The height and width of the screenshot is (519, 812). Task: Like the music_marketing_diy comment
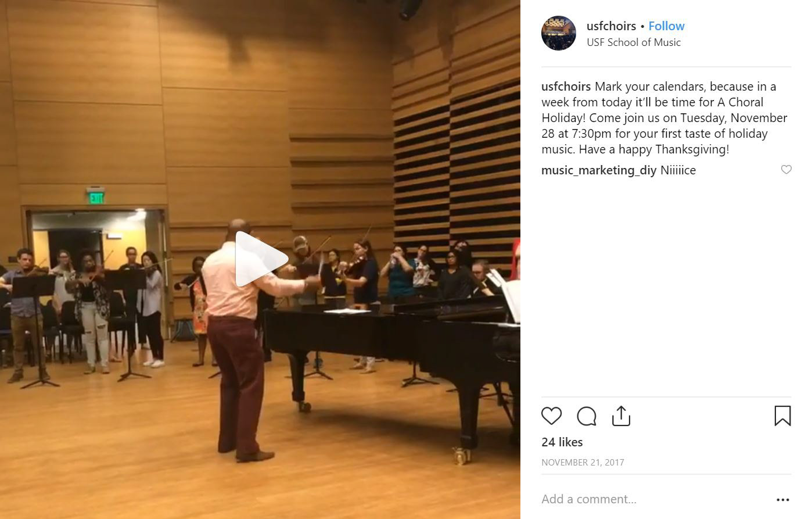tap(786, 170)
